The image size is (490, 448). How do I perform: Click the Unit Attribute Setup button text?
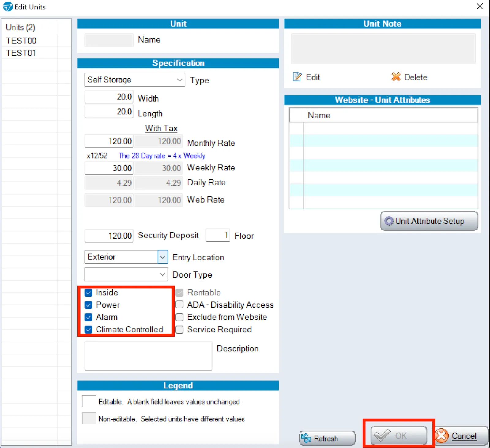tap(430, 221)
